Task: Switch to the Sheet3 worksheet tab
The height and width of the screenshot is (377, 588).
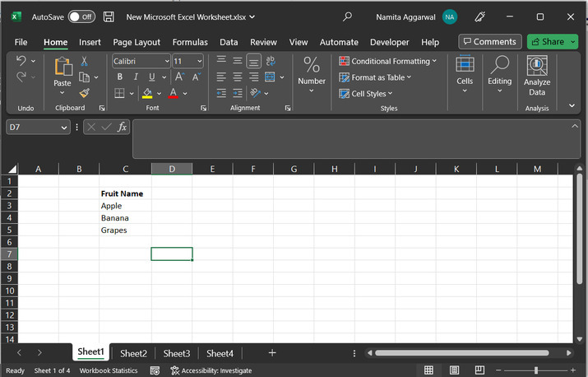Action: [176, 353]
